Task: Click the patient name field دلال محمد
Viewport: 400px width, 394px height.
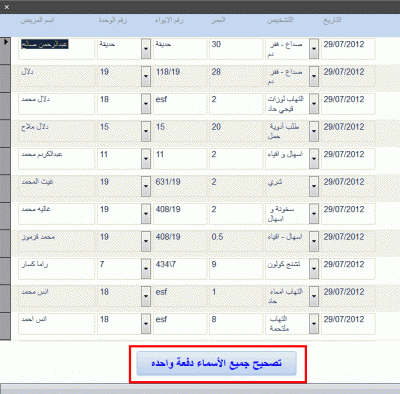Action: tap(57, 104)
